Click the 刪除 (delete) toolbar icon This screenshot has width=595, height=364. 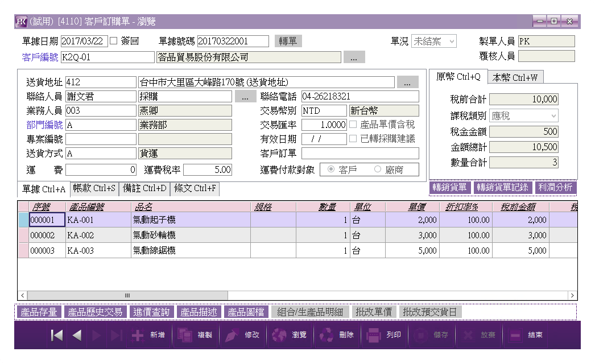click(x=327, y=336)
